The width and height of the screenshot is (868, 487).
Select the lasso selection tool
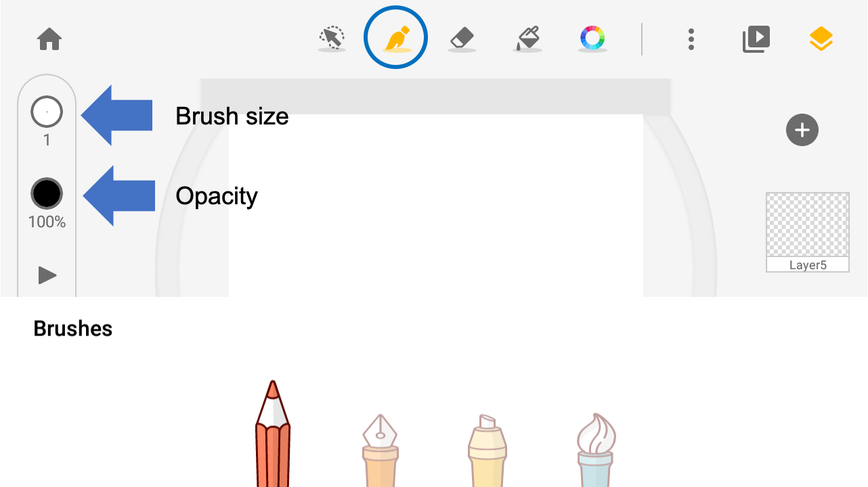coord(332,39)
